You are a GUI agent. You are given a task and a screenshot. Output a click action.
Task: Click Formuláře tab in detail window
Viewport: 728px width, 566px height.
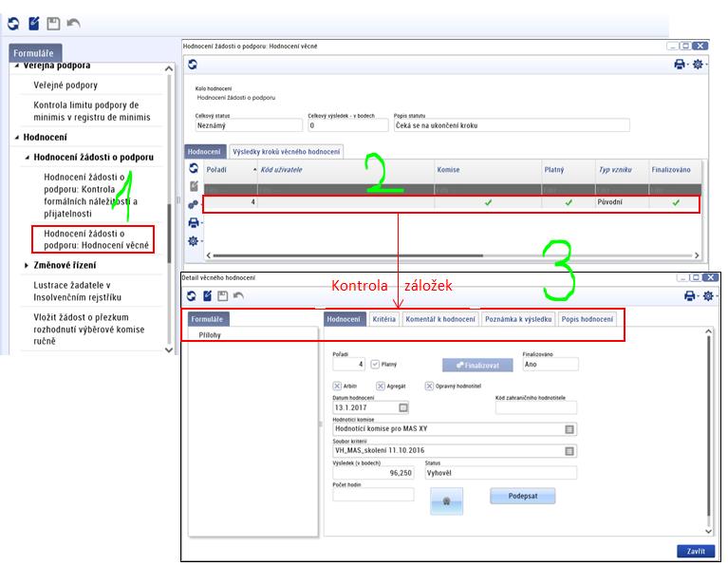[x=207, y=319]
